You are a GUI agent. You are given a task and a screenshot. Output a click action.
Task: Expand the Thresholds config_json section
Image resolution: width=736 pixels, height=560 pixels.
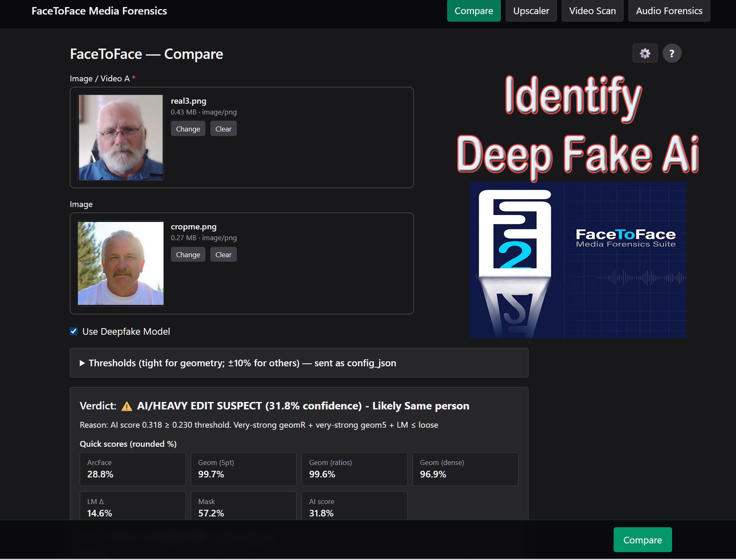pos(299,363)
